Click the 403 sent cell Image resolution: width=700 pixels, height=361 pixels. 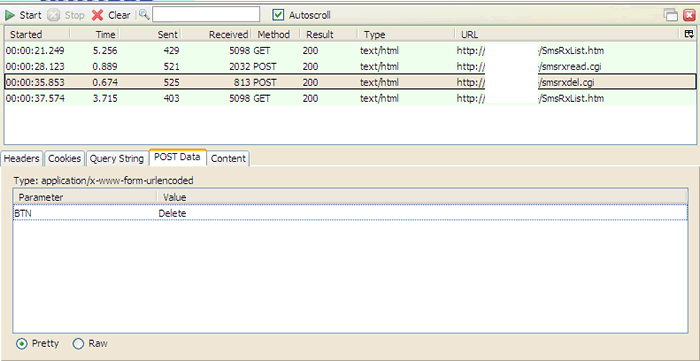click(171, 98)
